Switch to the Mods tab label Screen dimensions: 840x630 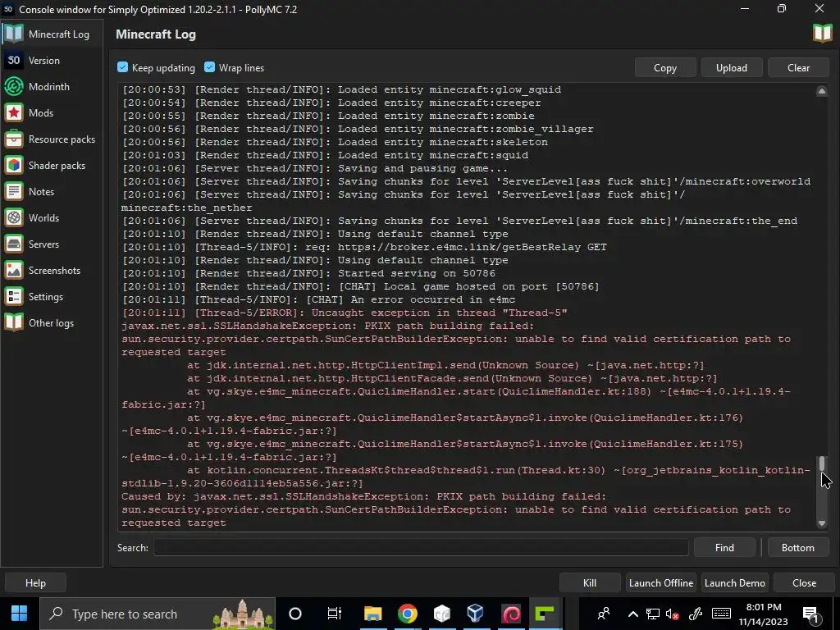(41, 113)
